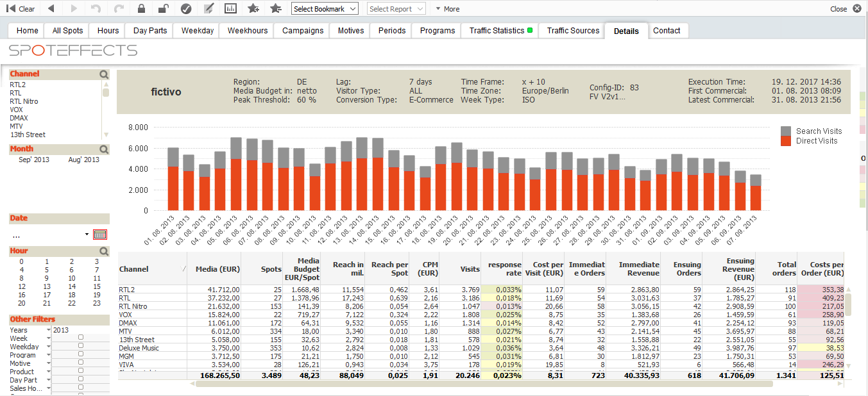
Task: Click the Visits column header
Action: pyautogui.click(x=461, y=269)
